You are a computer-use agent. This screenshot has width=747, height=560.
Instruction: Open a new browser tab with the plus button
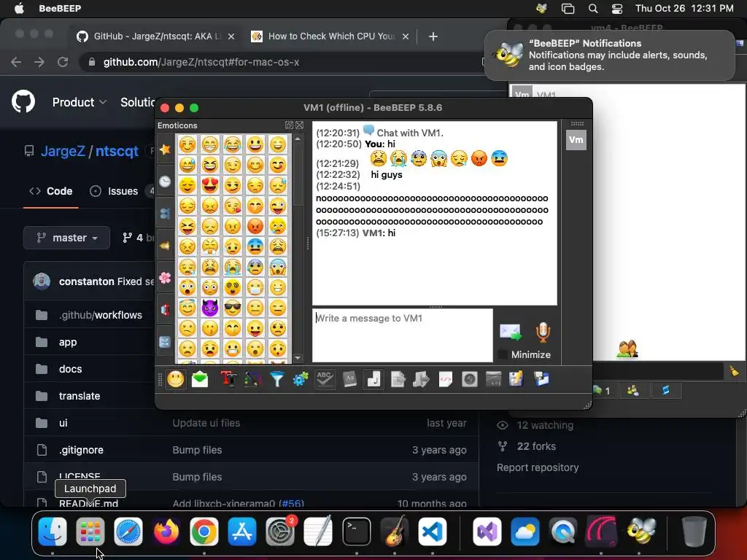coord(433,36)
